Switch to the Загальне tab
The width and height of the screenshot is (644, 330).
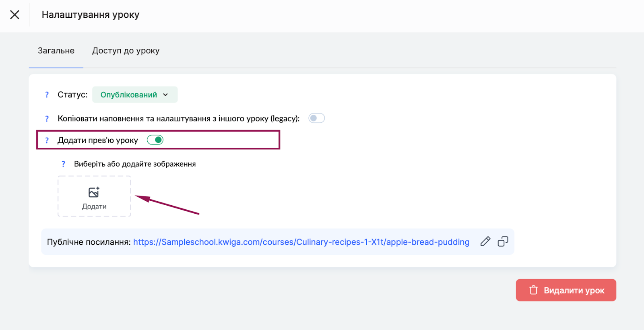coord(56,51)
